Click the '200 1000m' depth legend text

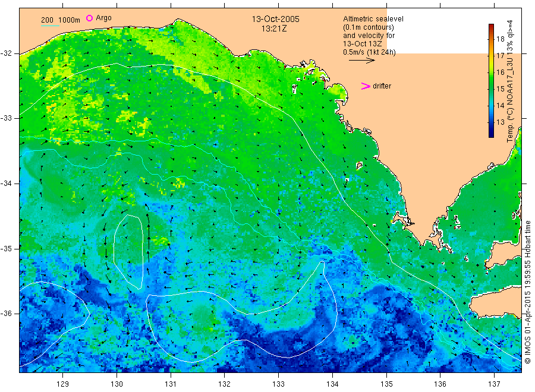click(x=61, y=20)
